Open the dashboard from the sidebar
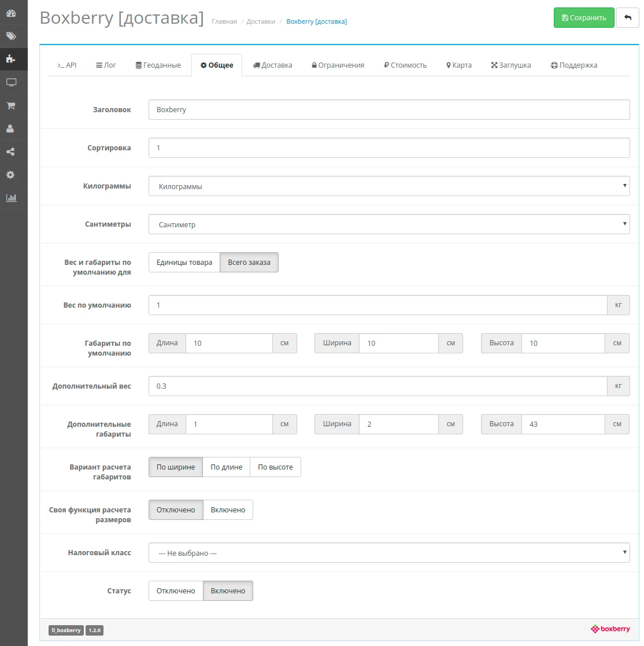Screen dimensions: 644x646 pos(11,13)
